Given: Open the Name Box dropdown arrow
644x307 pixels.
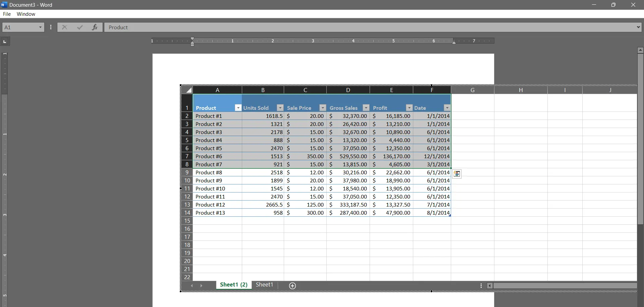Looking at the screenshot, I should point(40,27).
